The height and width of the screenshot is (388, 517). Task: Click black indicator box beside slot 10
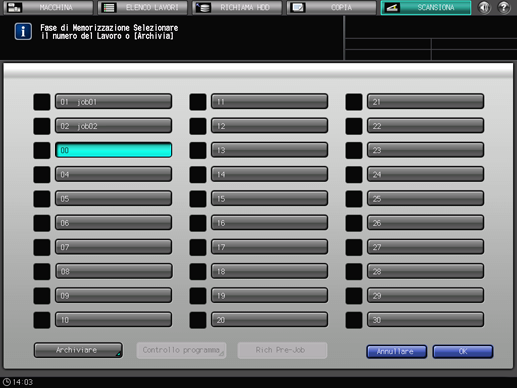click(x=42, y=320)
